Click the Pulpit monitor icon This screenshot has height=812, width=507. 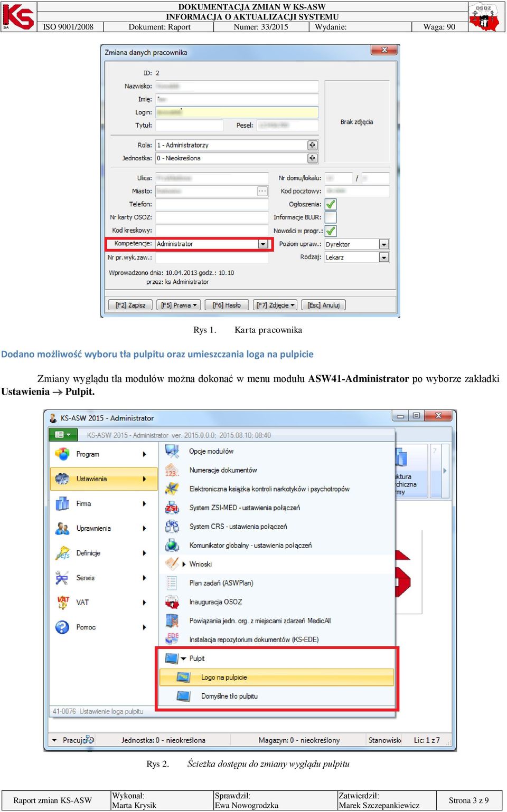click(172, 658)
